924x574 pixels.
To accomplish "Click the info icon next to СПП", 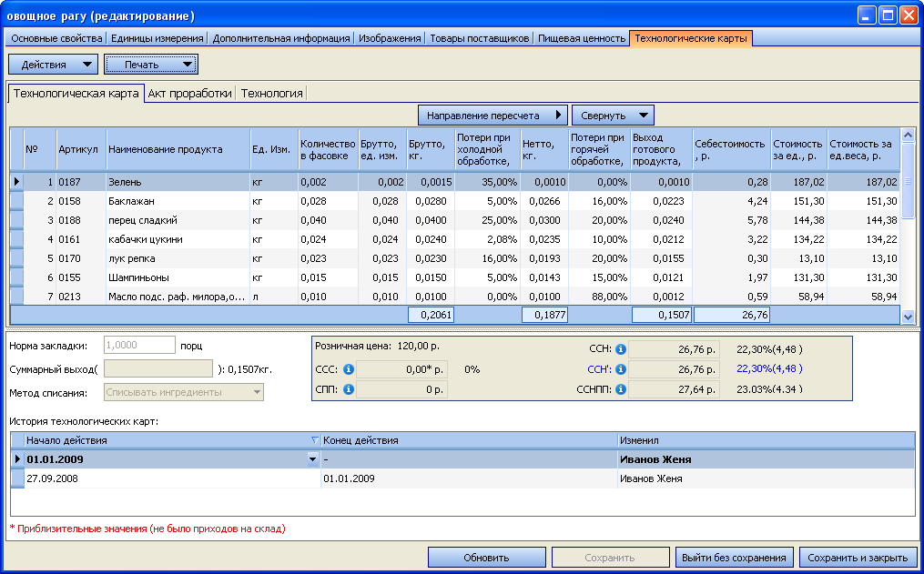I will coord(349,389).
